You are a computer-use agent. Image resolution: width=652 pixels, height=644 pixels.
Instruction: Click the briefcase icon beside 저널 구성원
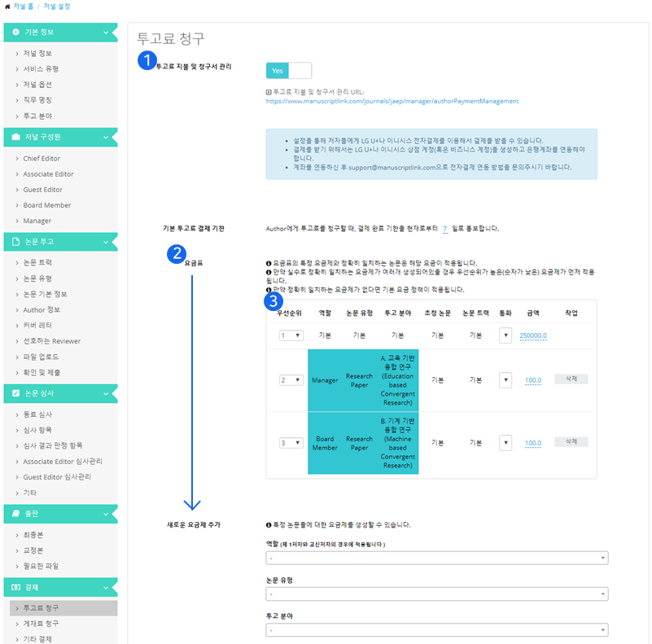15,137
